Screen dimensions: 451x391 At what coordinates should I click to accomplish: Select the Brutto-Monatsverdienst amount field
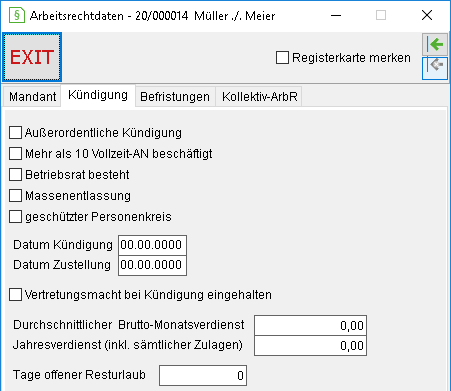(x=310, y=325)
